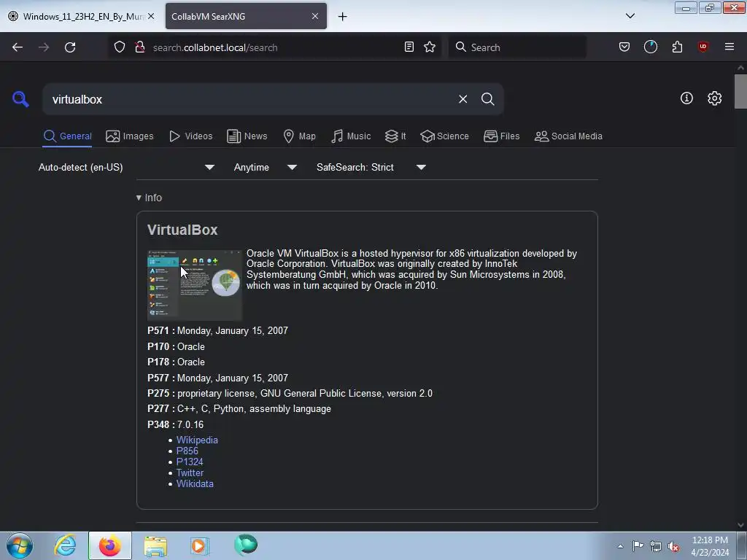Screen dimensions: 747x560
Task: Open the Wikipedia link
Action: 197,440
